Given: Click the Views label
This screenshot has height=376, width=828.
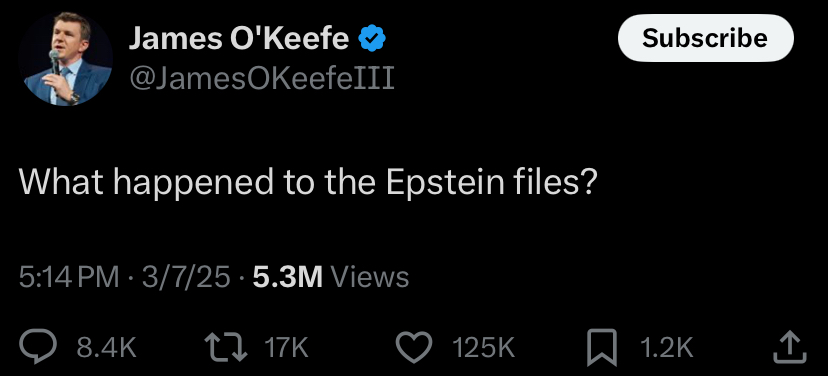Looking at the screenshot, I should pos(369,277).
